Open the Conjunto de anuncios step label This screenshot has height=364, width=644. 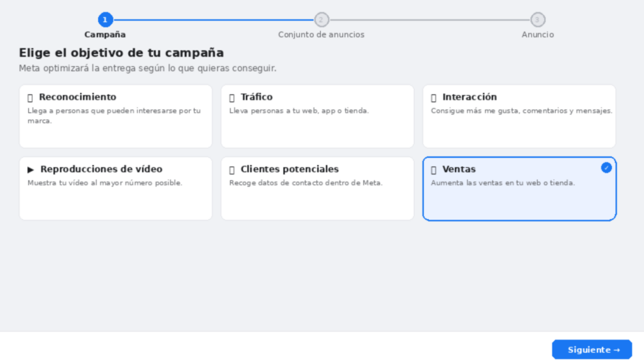click(x=321, y=35)
